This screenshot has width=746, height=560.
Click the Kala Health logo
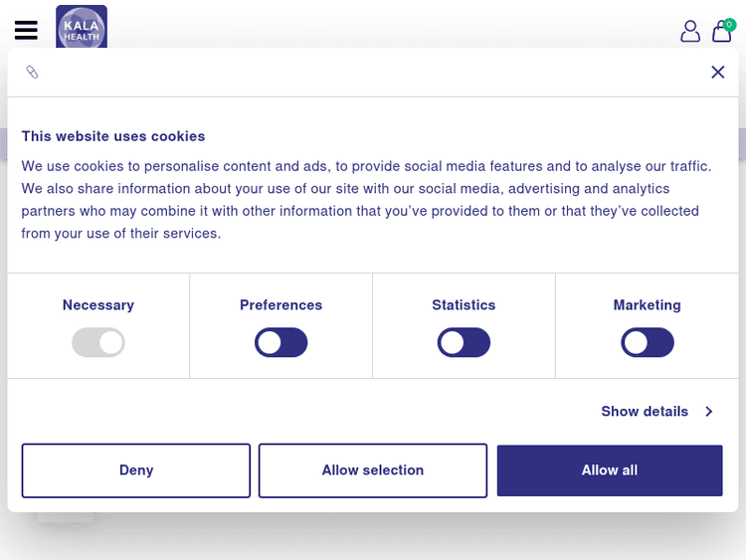[82, 27]
